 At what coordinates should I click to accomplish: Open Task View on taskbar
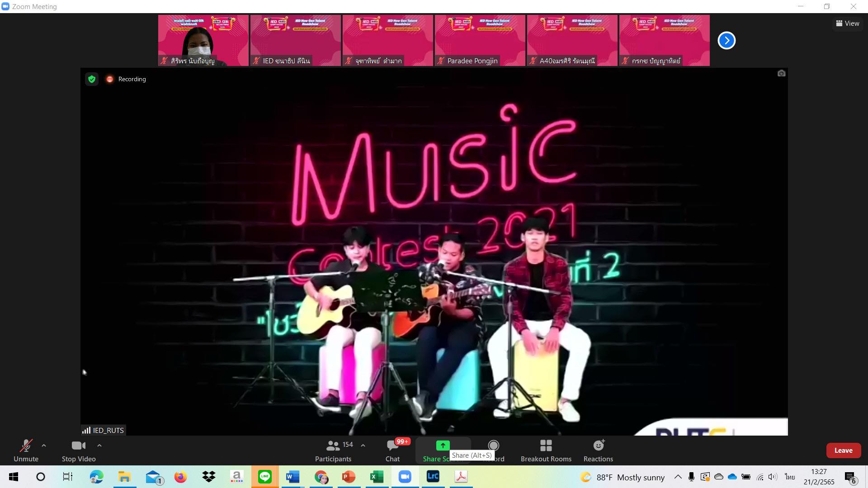(x=68, y=477)
